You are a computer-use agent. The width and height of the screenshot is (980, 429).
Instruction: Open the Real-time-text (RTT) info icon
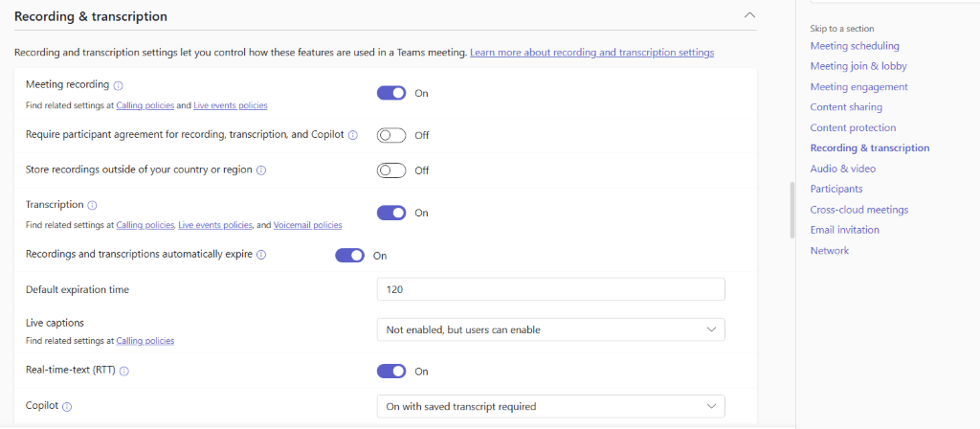(123, 372)
